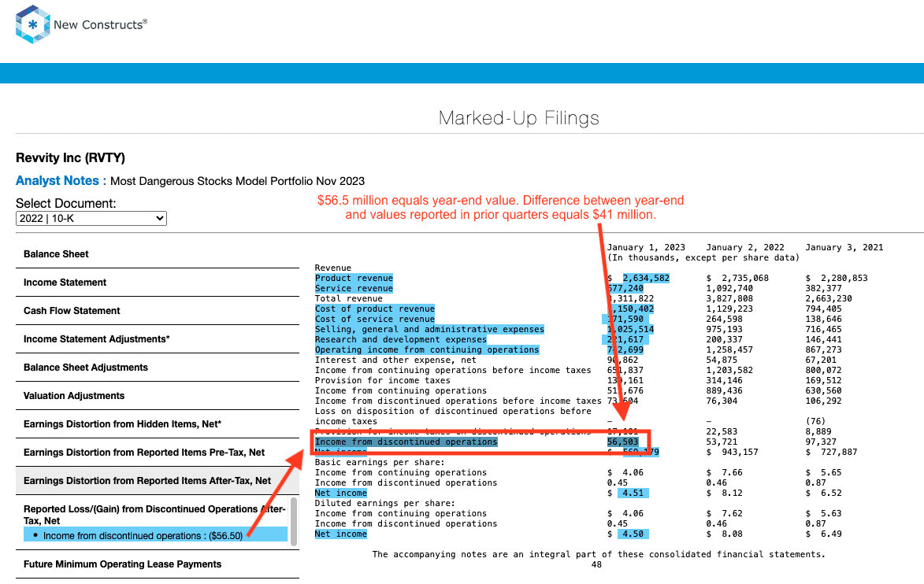Click highlighted Cost of product revenue label

(x=375, y=309)
